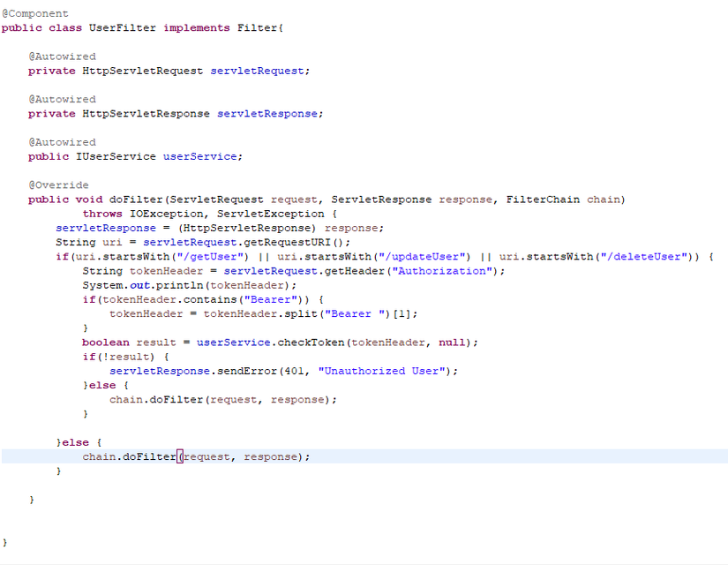Click the uri variable in String uri declaration
The width and height of the screenshot is (728, 565).
[112, 243]
